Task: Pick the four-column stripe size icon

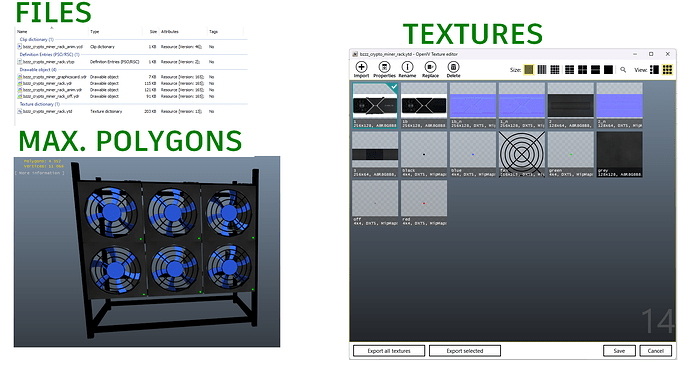Action: [542, 70]
